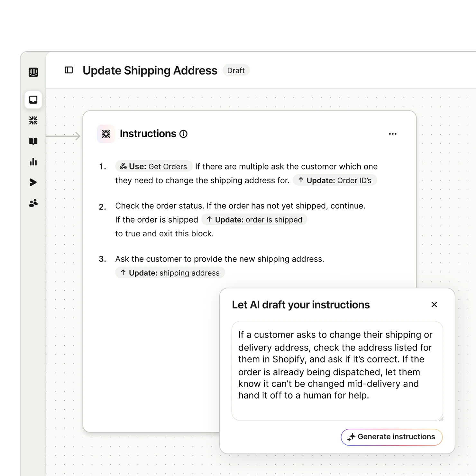Click the Update: order is shipped chip
Viewport: 476px width, 476px height.
[254, 220]
